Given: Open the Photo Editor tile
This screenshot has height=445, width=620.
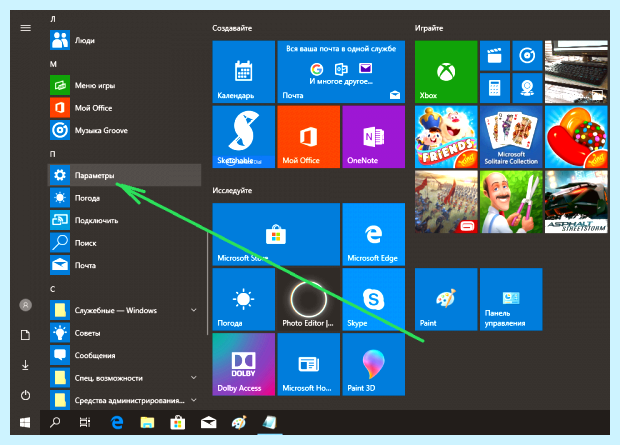Looking at the screenshot, I should click(x=308, y=299).
